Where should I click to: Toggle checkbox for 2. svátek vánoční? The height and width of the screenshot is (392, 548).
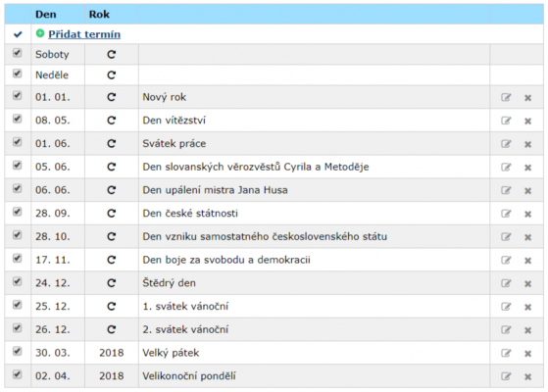(17, 328)
